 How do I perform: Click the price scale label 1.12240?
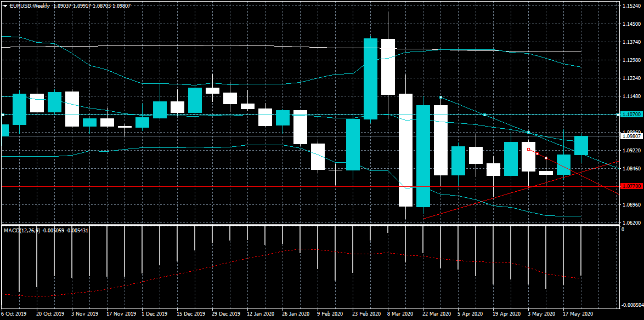pyautogui.click(x=632, y=78)
